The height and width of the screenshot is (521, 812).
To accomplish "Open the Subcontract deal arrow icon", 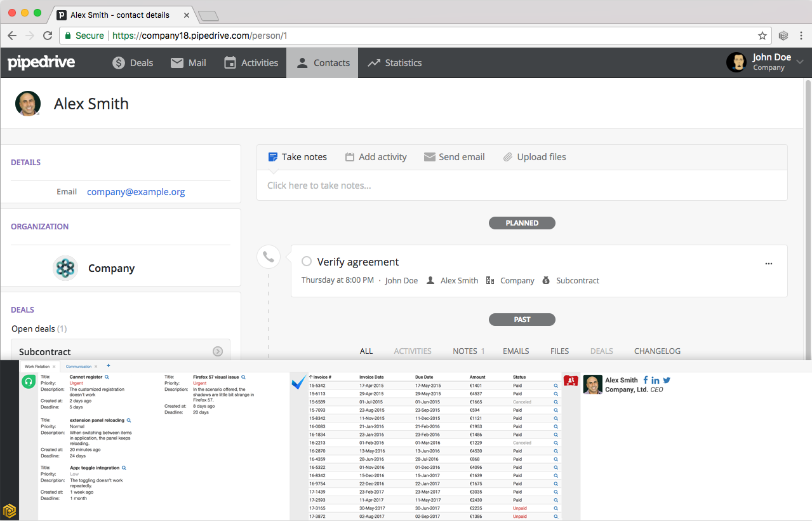I will [x=218, y=351].
